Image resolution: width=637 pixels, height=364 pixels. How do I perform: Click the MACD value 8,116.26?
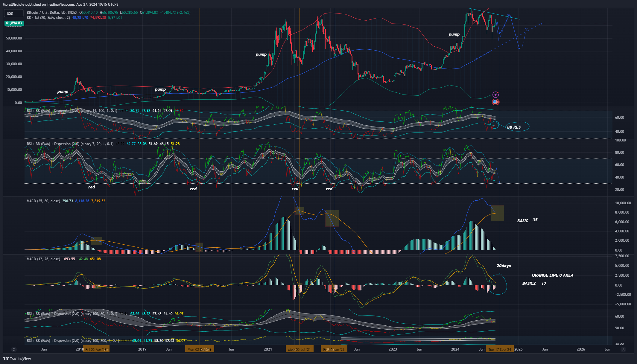(82, 201)
